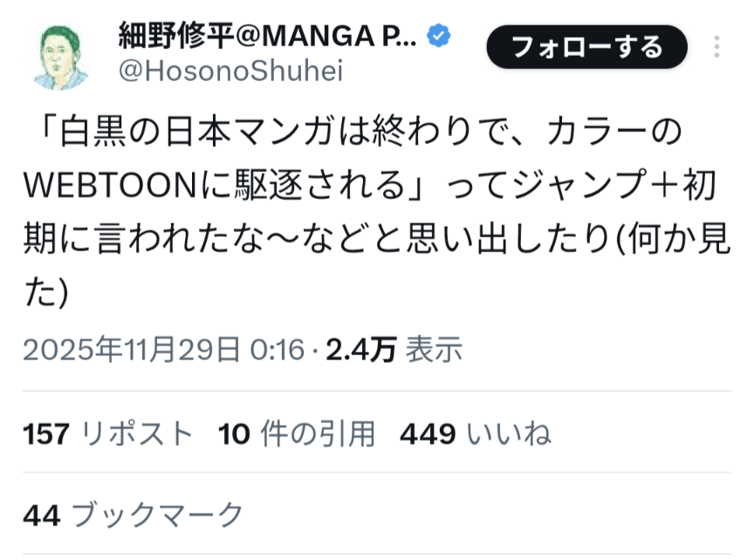Click the 44 ブックマーク count
The width and height of the screenshot is (754, 560).
(x=133, y=516)
